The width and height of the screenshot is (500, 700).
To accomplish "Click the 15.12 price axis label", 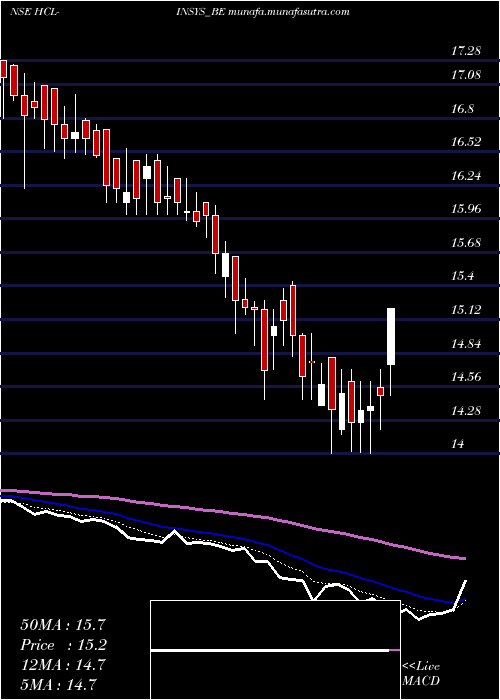I will pos(466,309).
